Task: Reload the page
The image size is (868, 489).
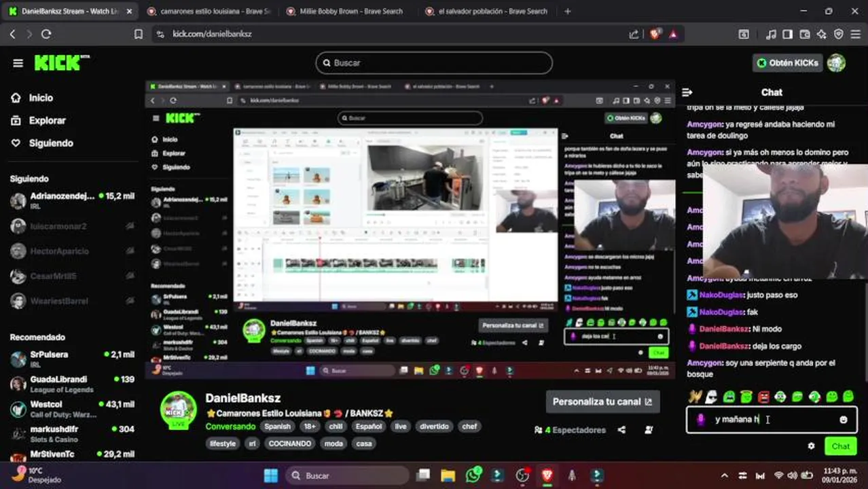Action: 46,34
